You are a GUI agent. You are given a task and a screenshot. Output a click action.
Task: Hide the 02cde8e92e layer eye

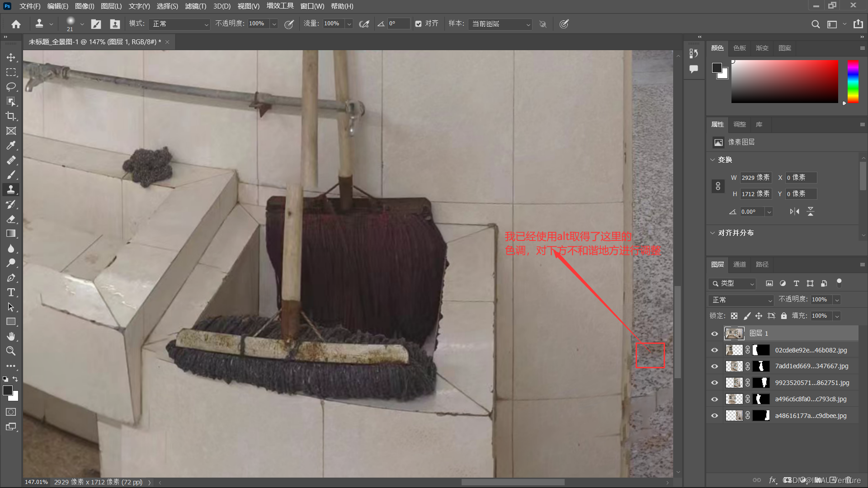click(715, 350)
